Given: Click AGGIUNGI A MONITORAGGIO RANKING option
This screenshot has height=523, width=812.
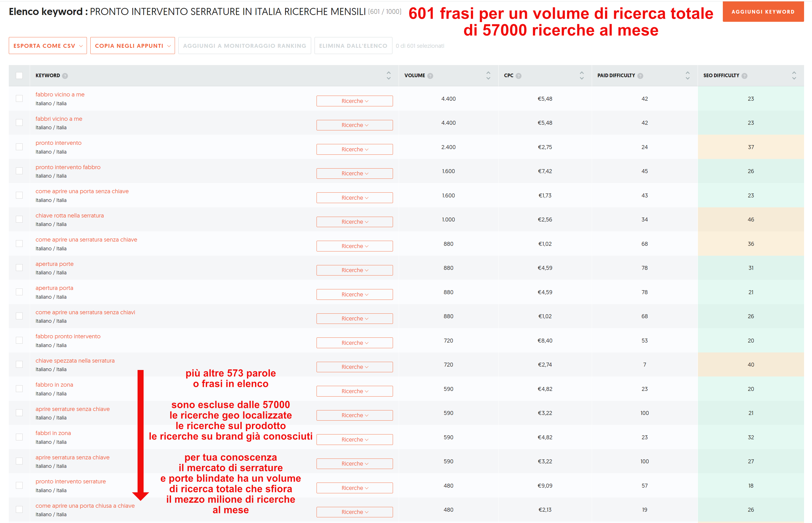Looking at the screenshot, I should tap(244, 46).
